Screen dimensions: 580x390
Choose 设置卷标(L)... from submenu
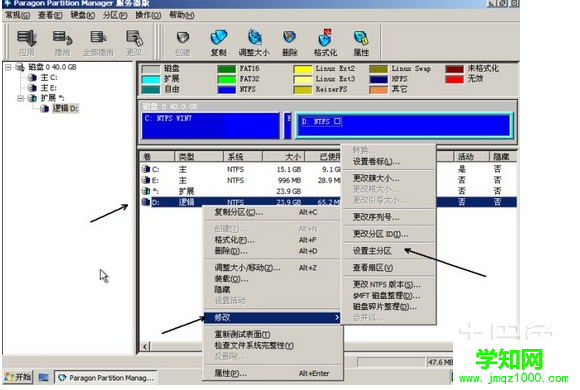coord(388,162)
